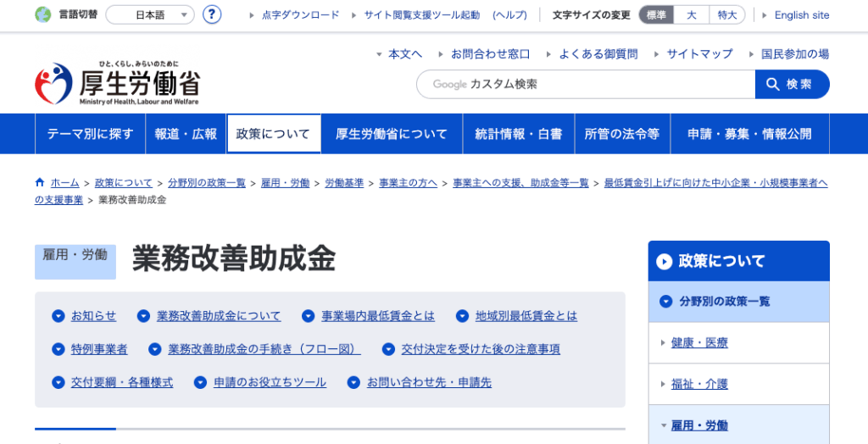Open 報道・広報 menu
Screen dimensions: 868x444
coord(186,133)
